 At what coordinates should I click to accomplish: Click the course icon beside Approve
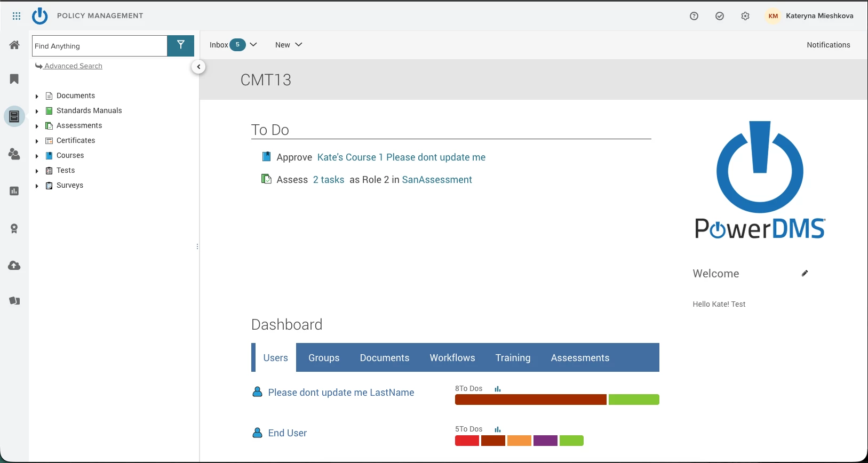266,156
